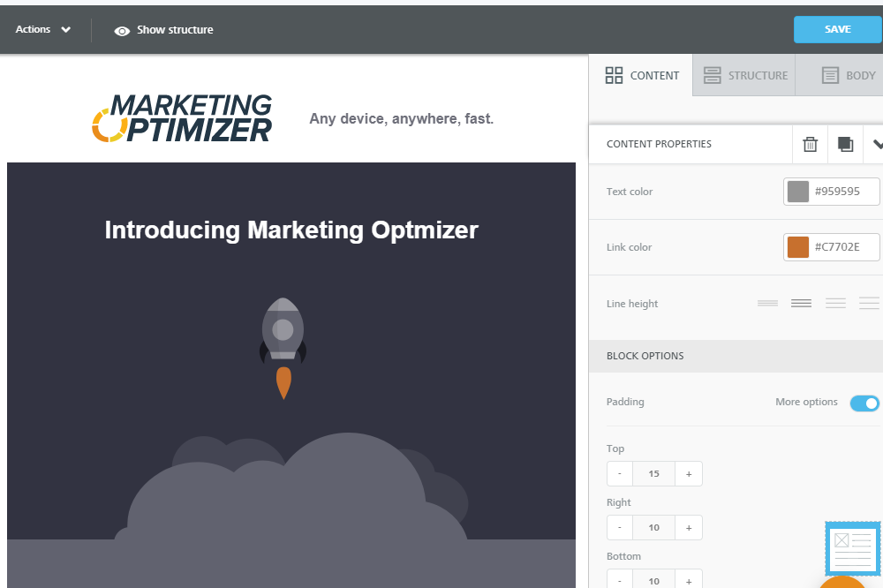Select the second line height option
This screenshot has width=883, height=588.
tap(801, 303)
